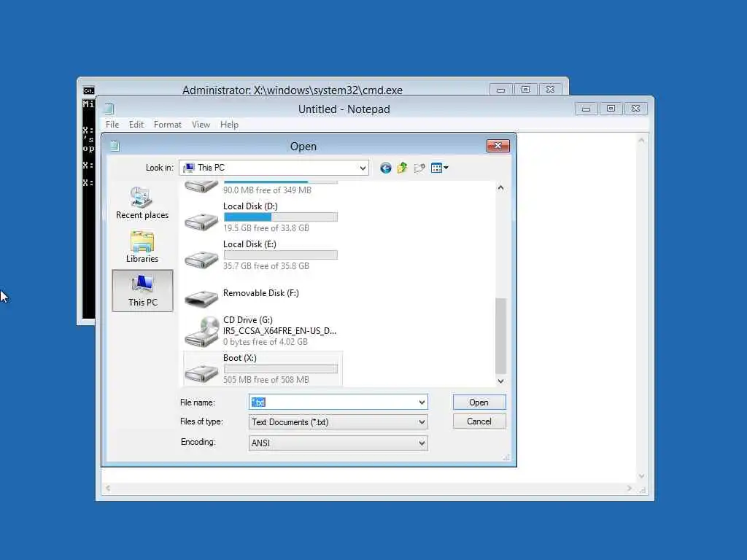
Task: Click the drive list scroll-down arrow
Action: [x=500, y=381]
